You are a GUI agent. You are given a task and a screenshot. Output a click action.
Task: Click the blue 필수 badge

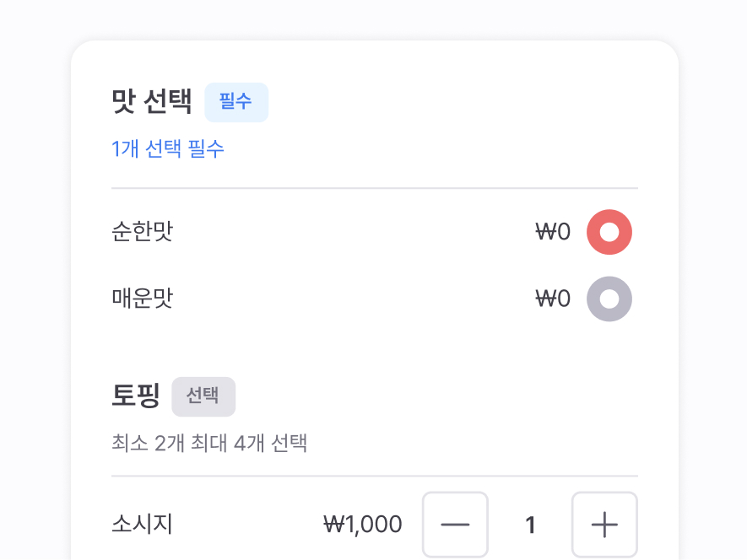tap(236, 102)
